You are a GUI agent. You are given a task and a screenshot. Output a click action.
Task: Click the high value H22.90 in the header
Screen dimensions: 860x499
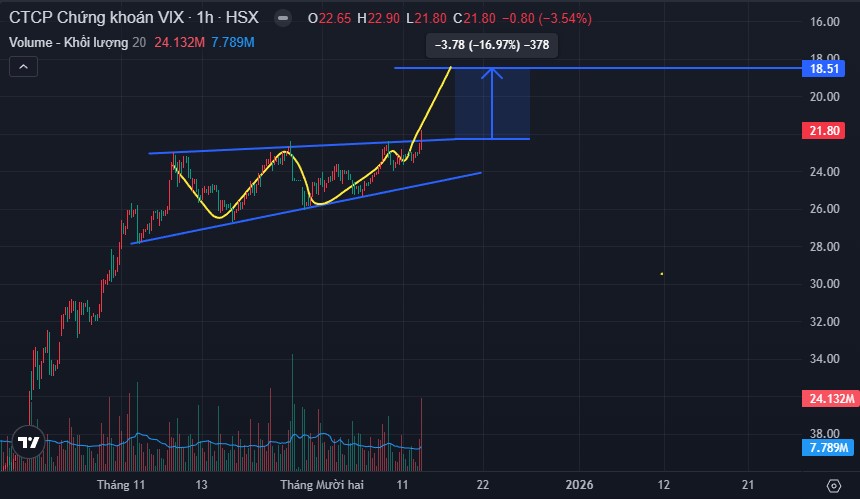click(x=378, y=18)
